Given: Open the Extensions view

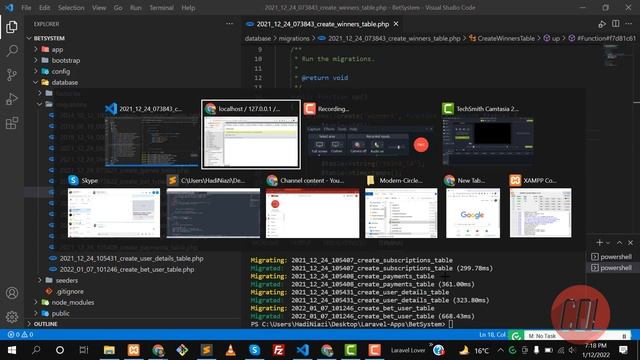Looking at the screenshot, I should [12, 123].
